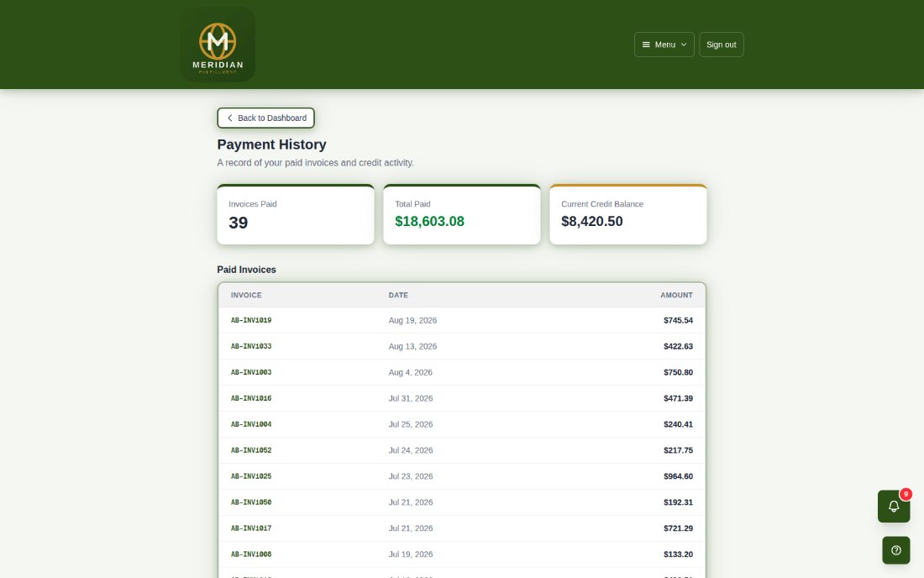
Task: Click the date Aug 19, 2026
Action: tap(412, 321)
